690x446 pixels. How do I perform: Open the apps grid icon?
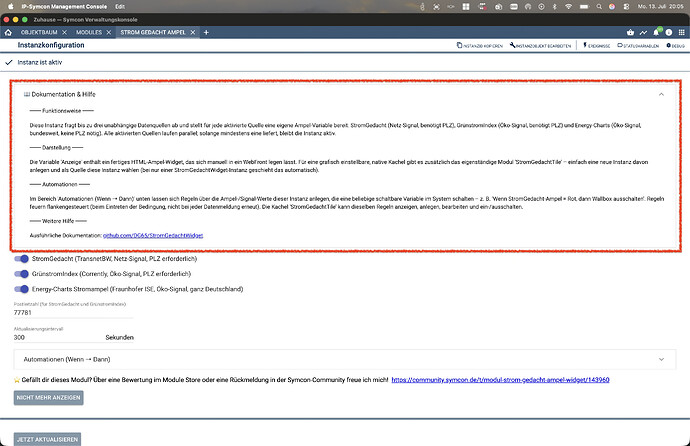(682, 33)
